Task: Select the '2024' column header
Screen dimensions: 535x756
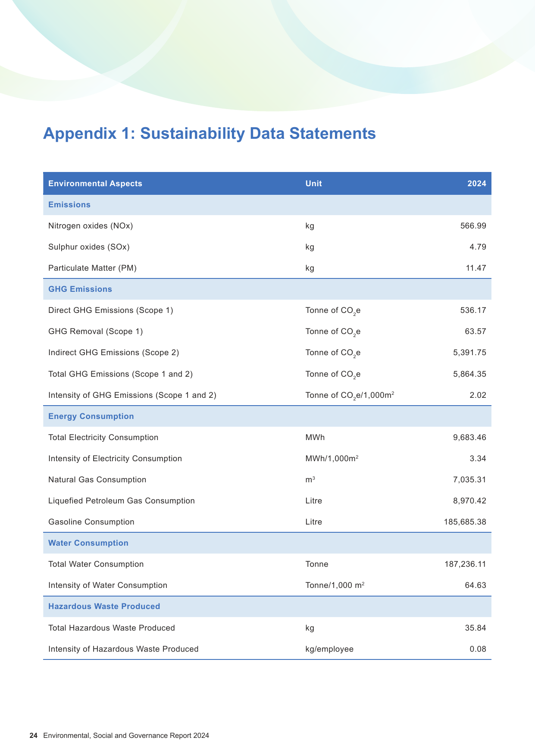Action: click(477, 184)
